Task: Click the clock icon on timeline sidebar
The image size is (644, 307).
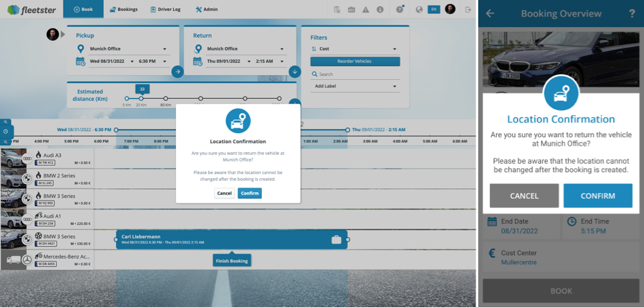Action: 5,132
